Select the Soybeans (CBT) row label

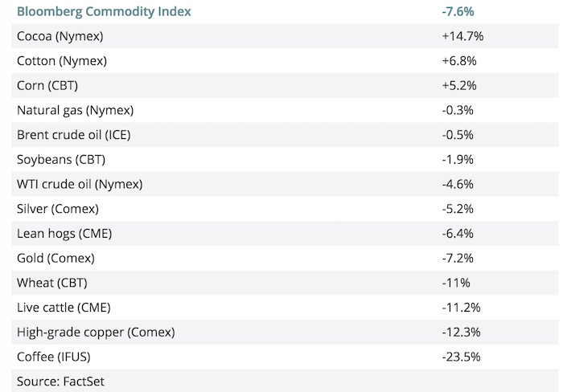click(x=60, y=159)
